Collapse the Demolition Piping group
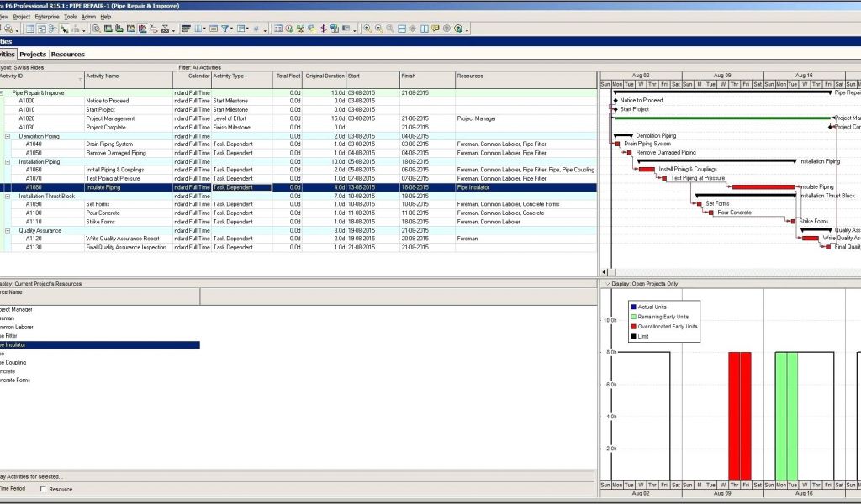This screenshot has height=504, width=861. click(8, 135)
